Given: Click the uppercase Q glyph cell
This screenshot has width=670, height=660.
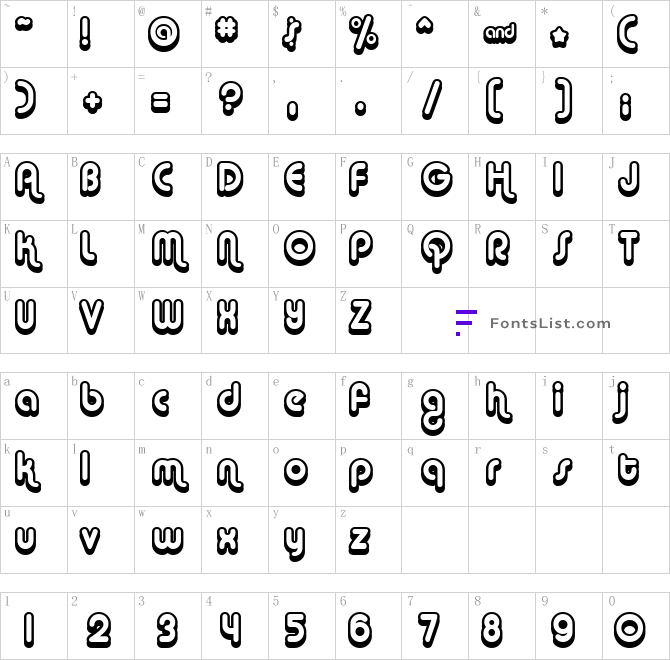Looking at the screenshot, I should point(435,254).
